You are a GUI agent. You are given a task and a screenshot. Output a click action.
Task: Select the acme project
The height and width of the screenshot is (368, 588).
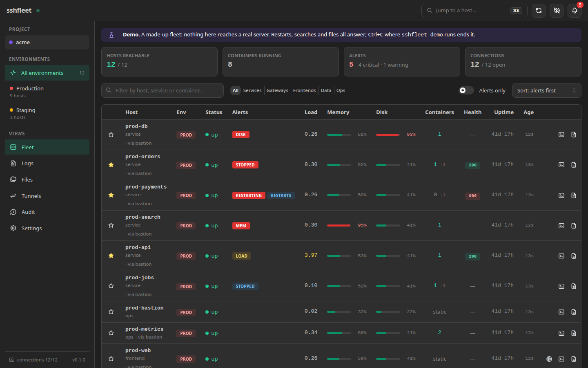pos(47,42)
